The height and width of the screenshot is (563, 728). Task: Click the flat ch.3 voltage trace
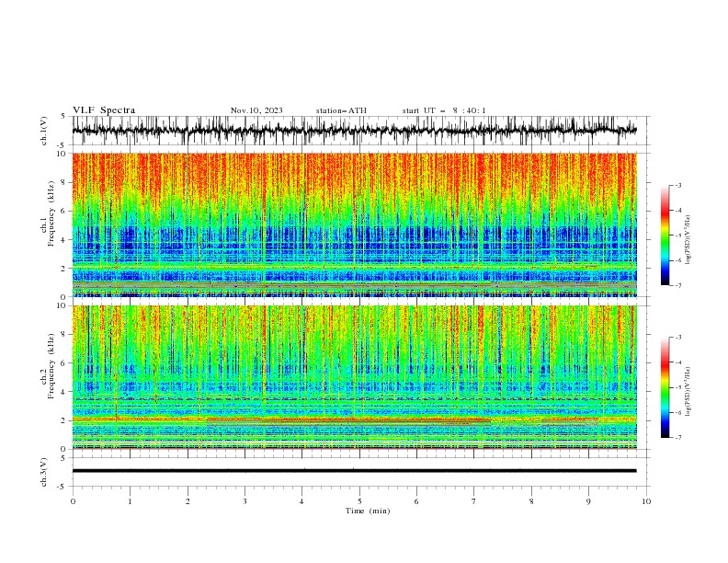pos(354,471)
